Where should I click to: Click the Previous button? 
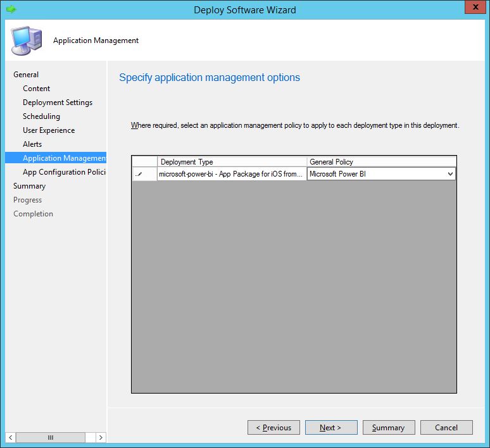(273, 427)
